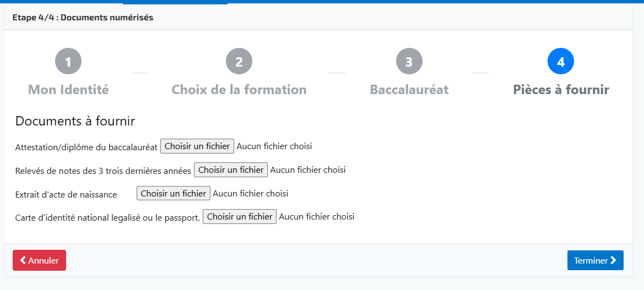Image resolution: width=644 pixels, height=290 pixels.
Task: Upload file for Extrait d'acte de naissance
Action: 174,194
